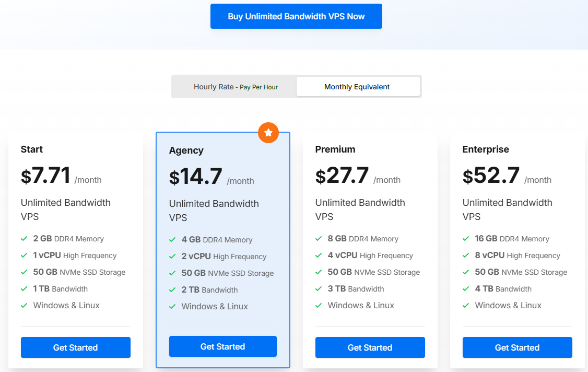The width and height of the screenshot is (588, 372).
Task: Click 4 GB DDR4 Memory text
Action: click(x=217, y=240)
